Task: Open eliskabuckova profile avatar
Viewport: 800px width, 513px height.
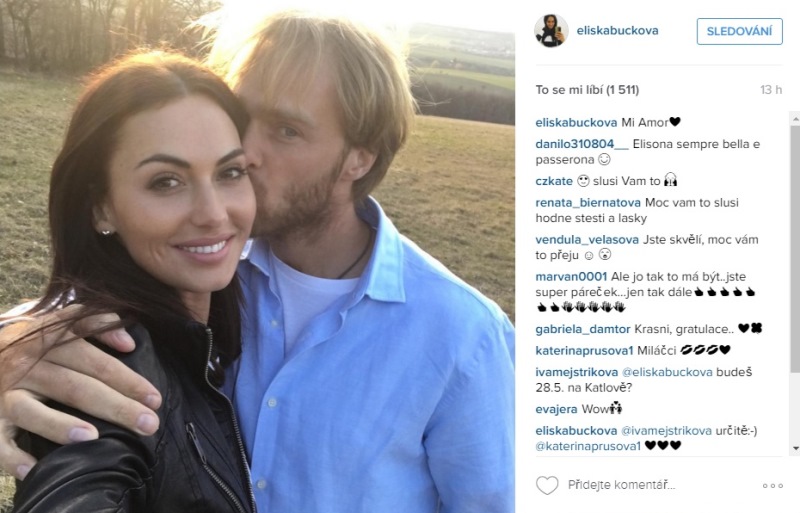Action: coord(551,31)
